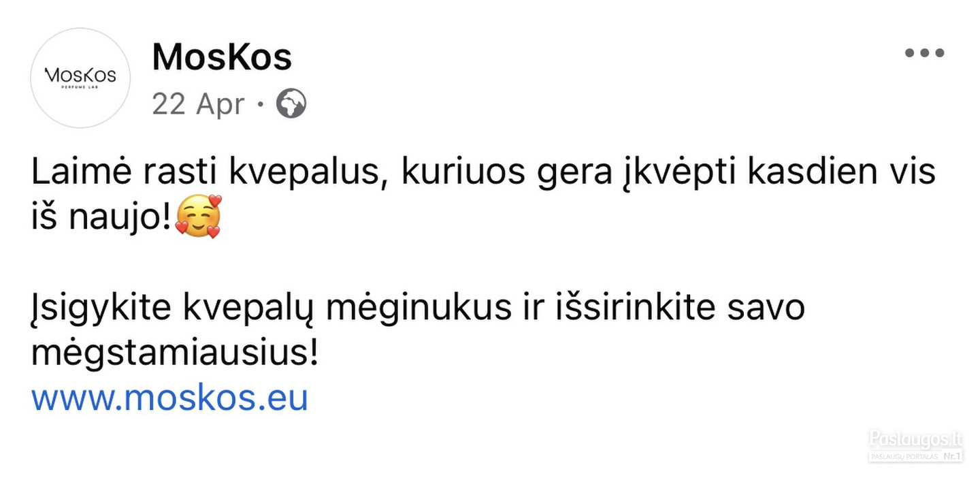Open the 22 Apr post timestamp
The image size is (980, 478).
click(198, 104)
